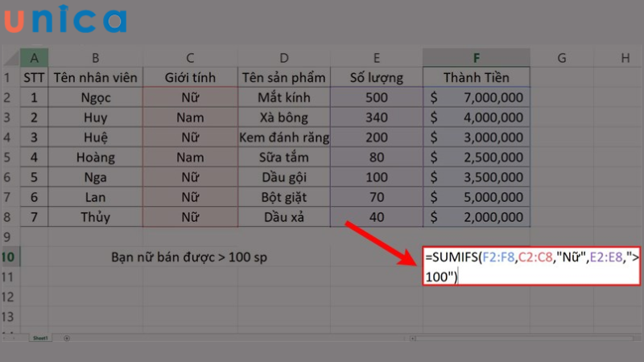Select column A header
Viewport: 644px width, 362px height.
tap(34, 58)
